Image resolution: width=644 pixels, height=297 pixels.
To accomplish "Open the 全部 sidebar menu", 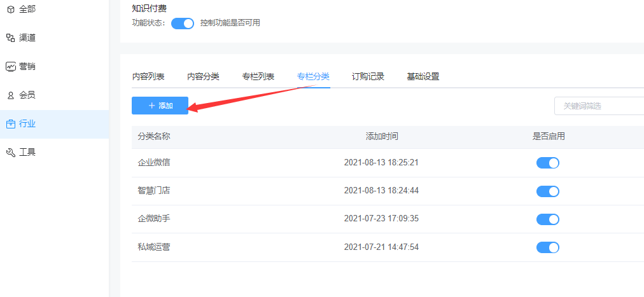I will point(54,10).
